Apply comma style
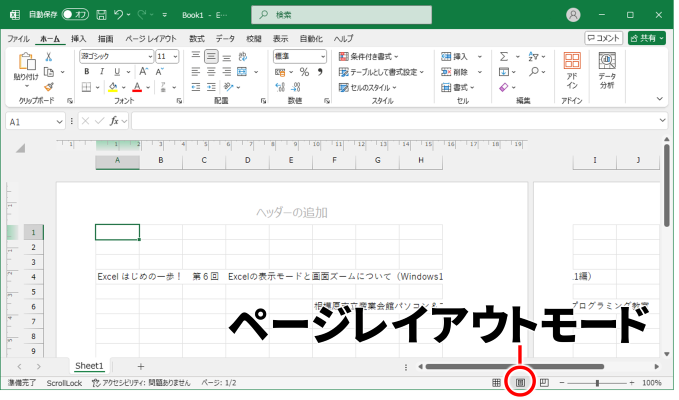This screenshot has height=400, width=679. pos(320,72)
